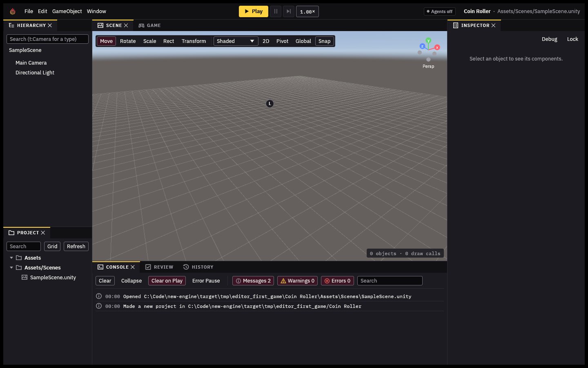Screen dimensions: 588x368
Task: Switch to the History tab
Action: pos(198,267)
